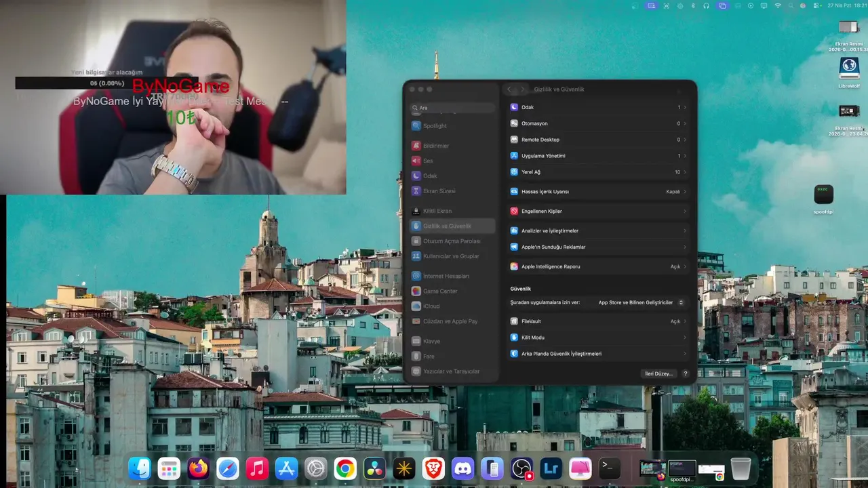Select the spoofdpi exec file on the desktop
This screenshot has height=488, width=868.
[823, 199]
